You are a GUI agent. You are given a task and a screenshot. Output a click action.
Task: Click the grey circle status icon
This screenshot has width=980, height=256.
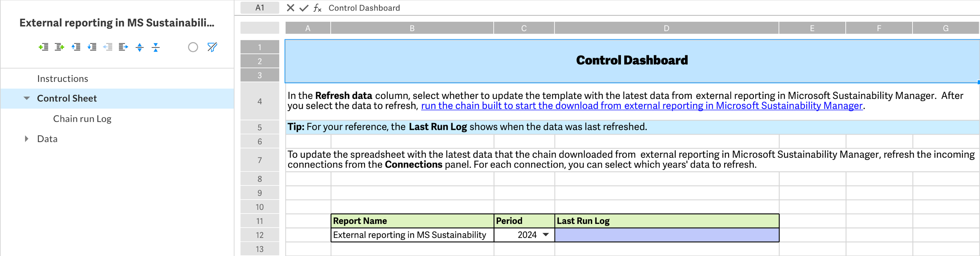pyautogui.click(x=193, y=47)
